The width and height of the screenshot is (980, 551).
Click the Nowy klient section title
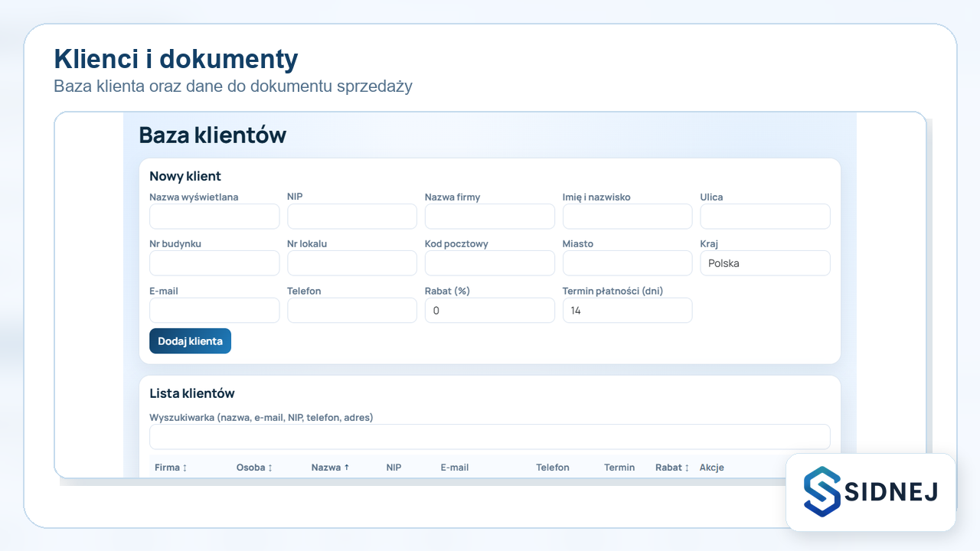tap(185, 176)
